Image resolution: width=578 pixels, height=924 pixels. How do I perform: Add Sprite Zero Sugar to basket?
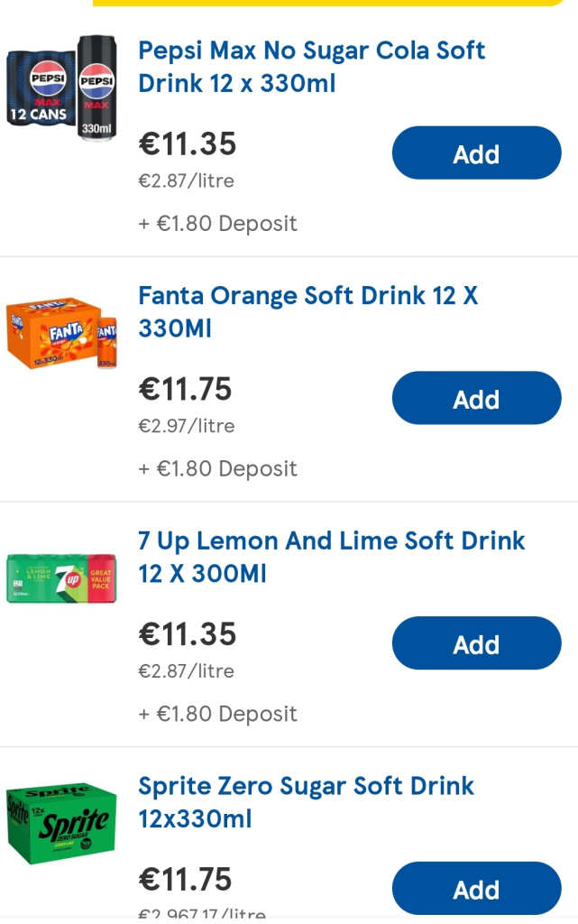coord(476,889)
